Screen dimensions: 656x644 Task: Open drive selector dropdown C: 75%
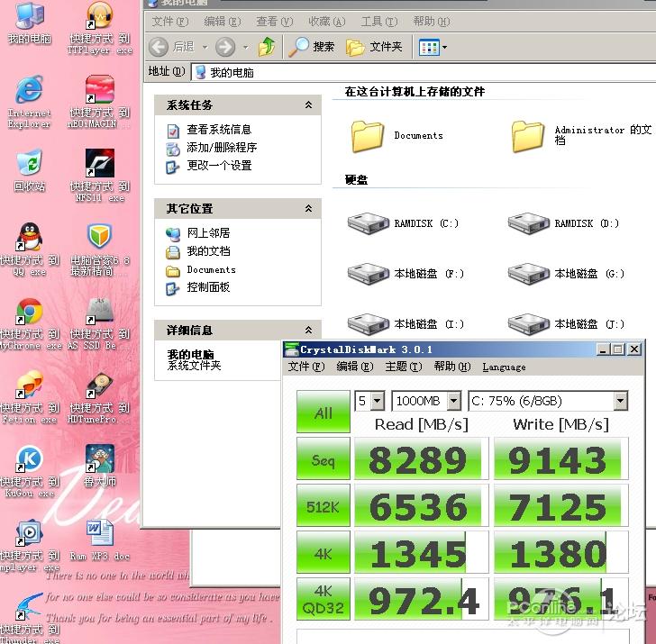pyautogui.click(x=621, y=401)
